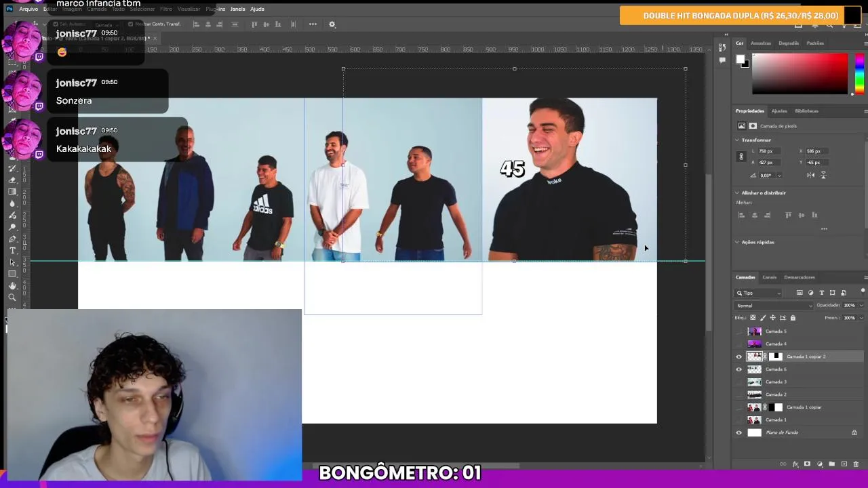Switch to the Demarcadores tab
The image size is (868, 488).
(x=800, y=277)
